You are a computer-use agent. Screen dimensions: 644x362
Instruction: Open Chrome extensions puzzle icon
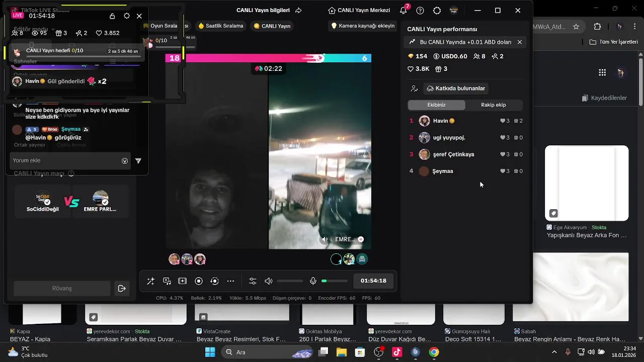pos(597,27)
